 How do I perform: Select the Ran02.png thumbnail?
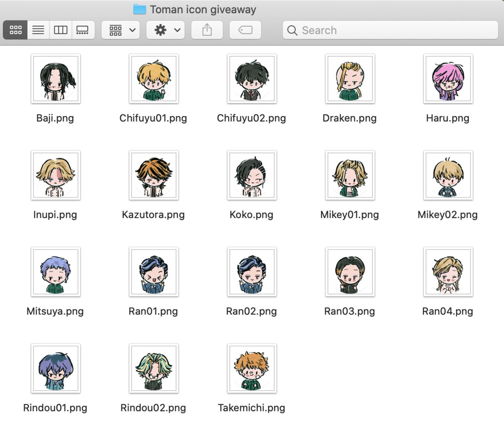coord(252,272)
